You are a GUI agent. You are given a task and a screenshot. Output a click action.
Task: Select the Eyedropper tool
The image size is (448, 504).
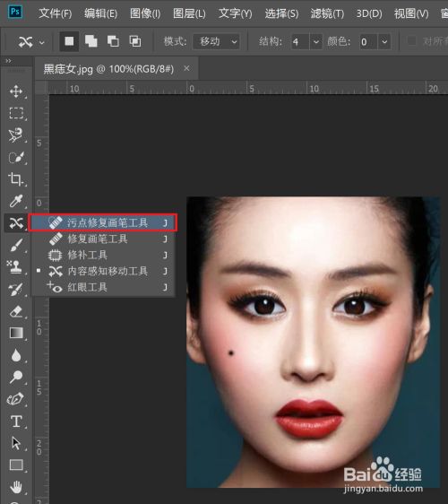(x=16, y=201)
